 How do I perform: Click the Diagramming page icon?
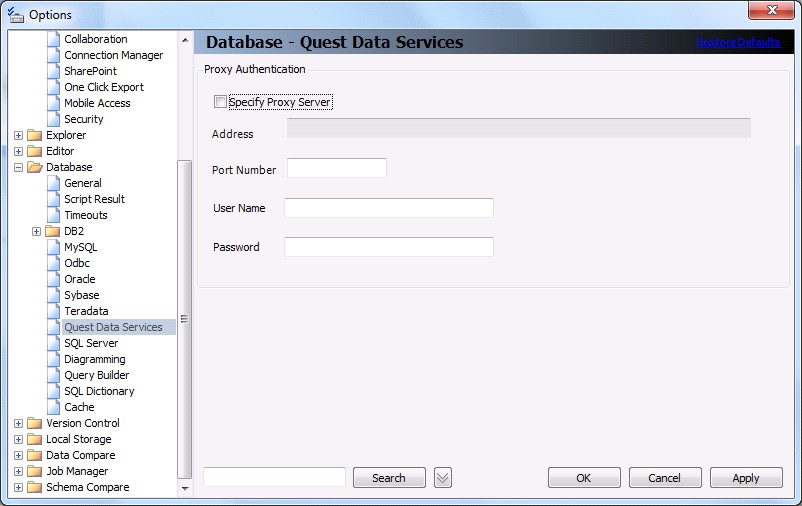click(x=54, y=360)
